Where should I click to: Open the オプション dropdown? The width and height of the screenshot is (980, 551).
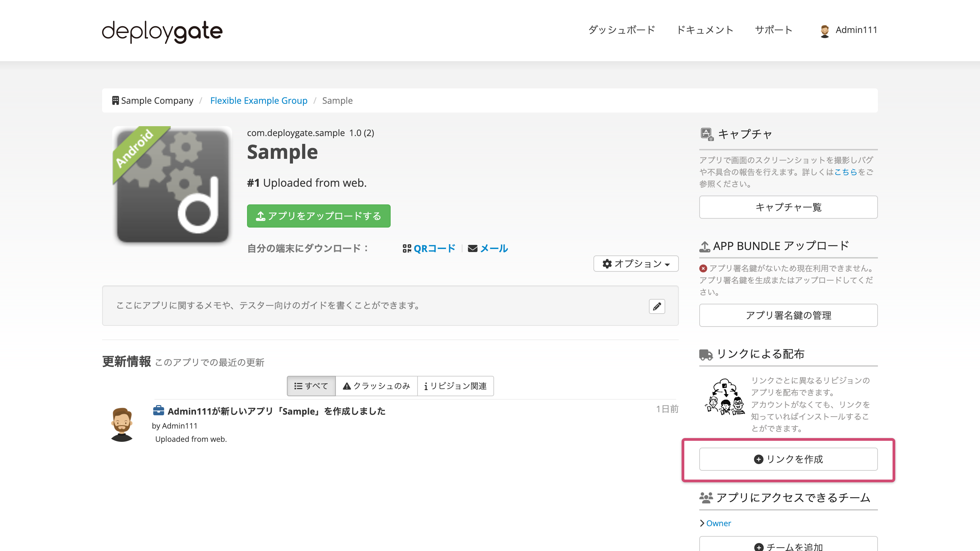point(635,264)
